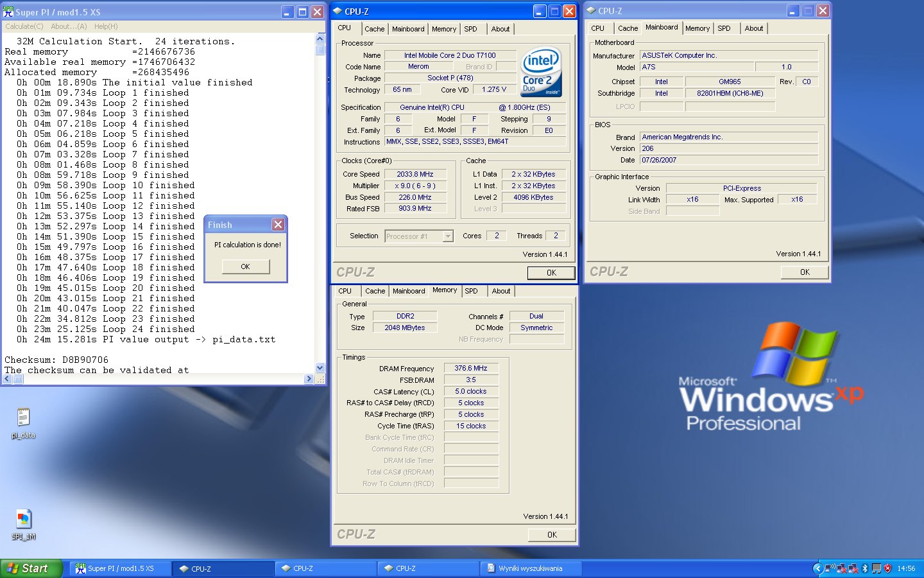924x578 pixels.
Task: Click the FSB:DRAM ratio value 3:5
Action: click(471, 380)
